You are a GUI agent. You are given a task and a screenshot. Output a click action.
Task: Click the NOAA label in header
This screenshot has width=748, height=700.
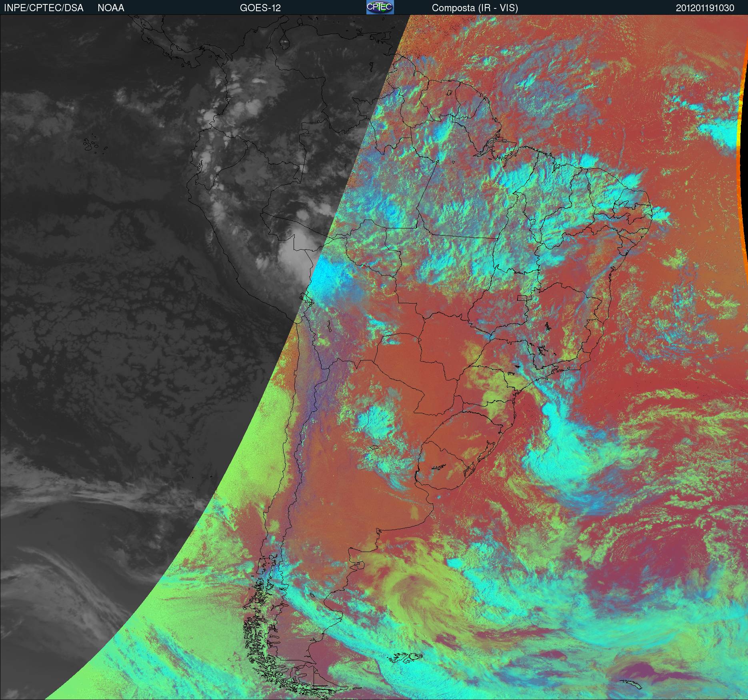coord(111,8)
